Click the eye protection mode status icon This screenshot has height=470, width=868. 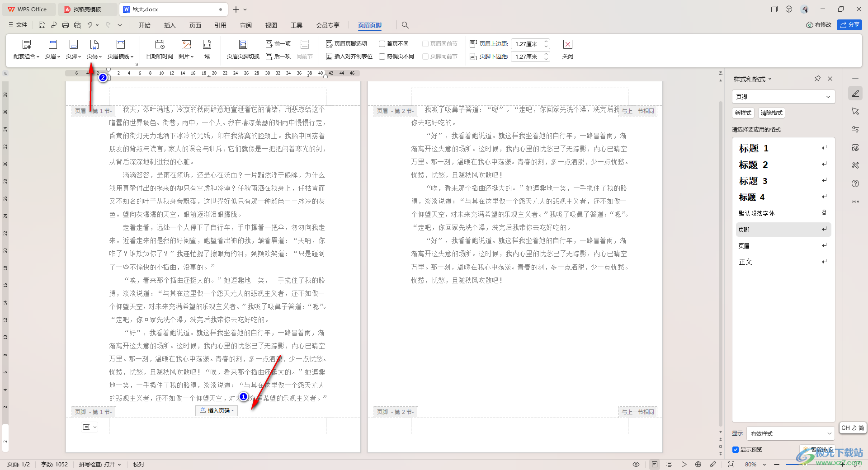click(636, 465)
